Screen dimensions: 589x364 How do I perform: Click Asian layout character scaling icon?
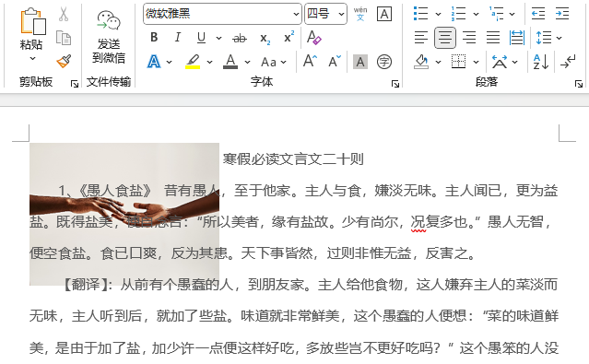[500, 62]
